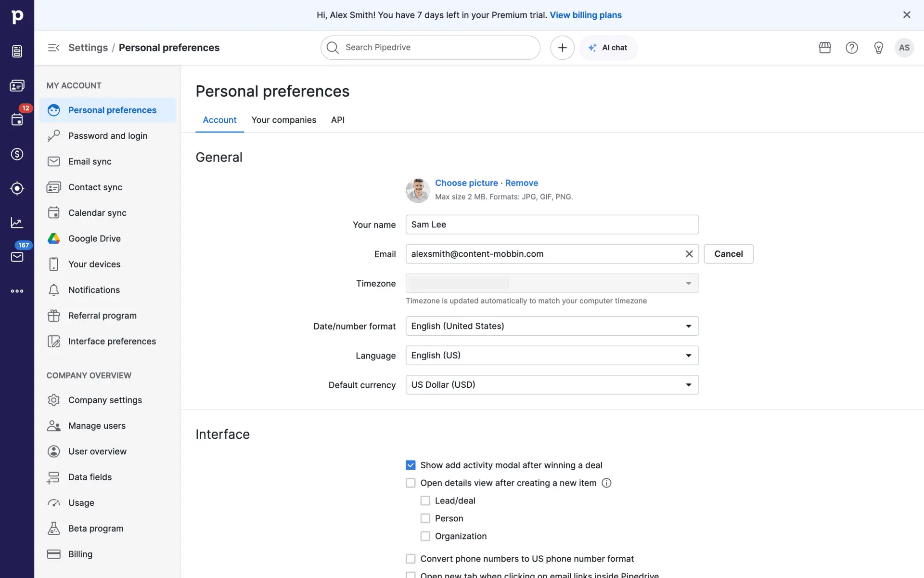
Task: Switch to the API tab
Action: pos(337,120)
